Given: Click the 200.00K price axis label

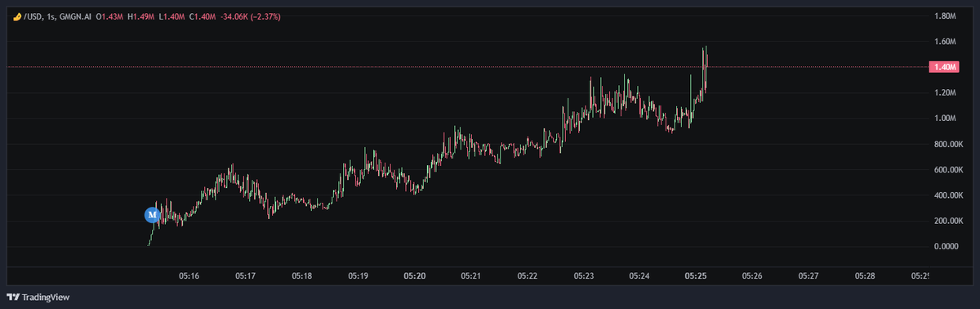Looking at the screenshot, I should 948,221.
